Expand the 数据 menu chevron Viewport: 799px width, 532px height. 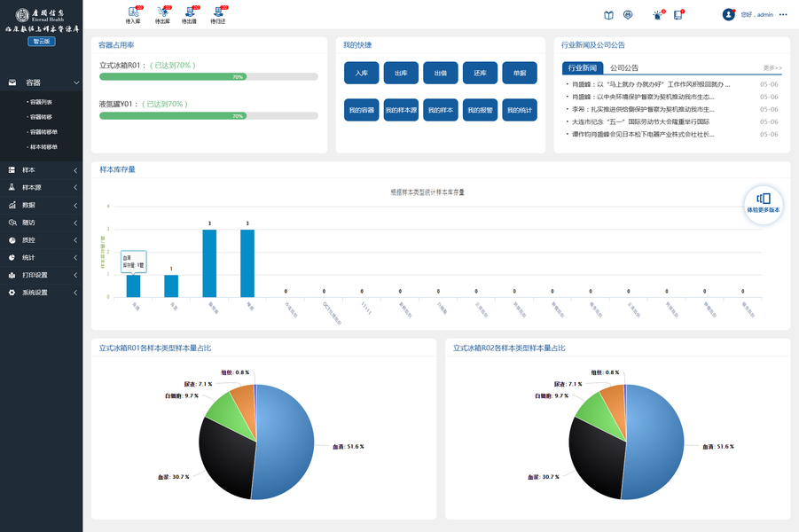[x=75, y=206]
